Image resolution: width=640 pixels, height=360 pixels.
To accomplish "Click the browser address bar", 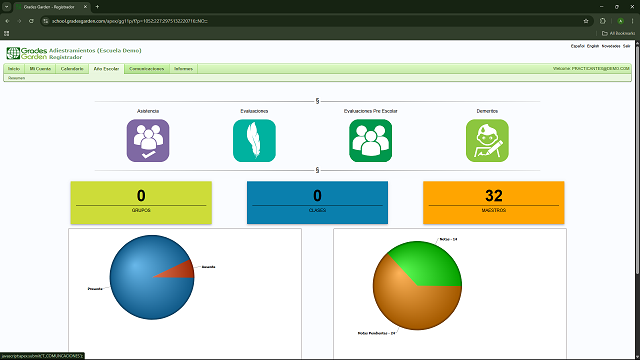I will pos(314,21).
